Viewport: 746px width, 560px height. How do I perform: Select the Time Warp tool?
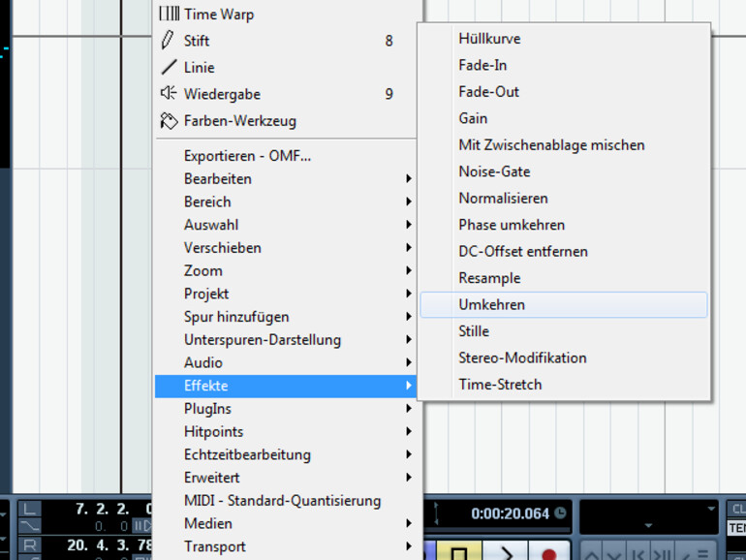point(286,15)
